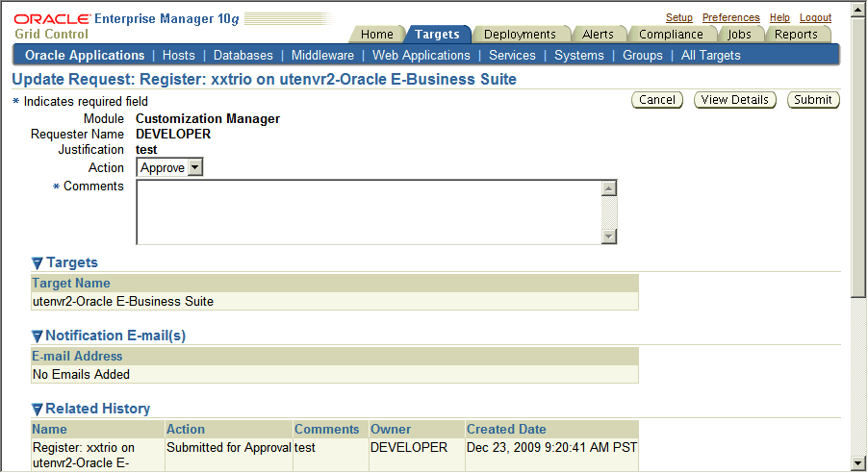Collapse the Targets section triangle
The height and width of the screenshot is (473, 868).
click(38, 263)
